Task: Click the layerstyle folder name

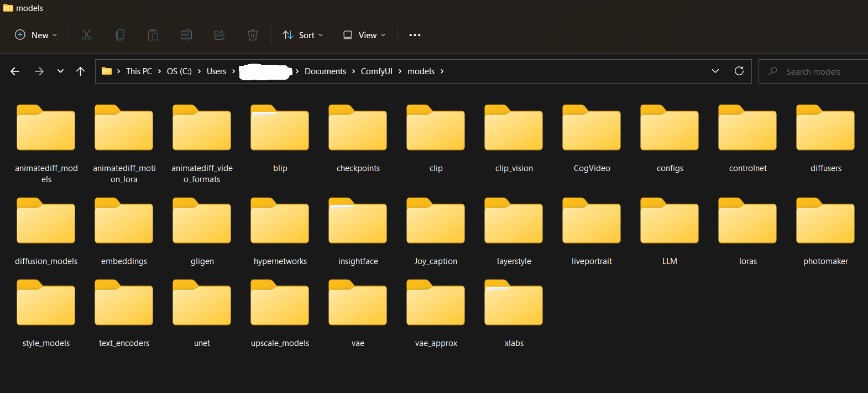Action: (514, 261)
